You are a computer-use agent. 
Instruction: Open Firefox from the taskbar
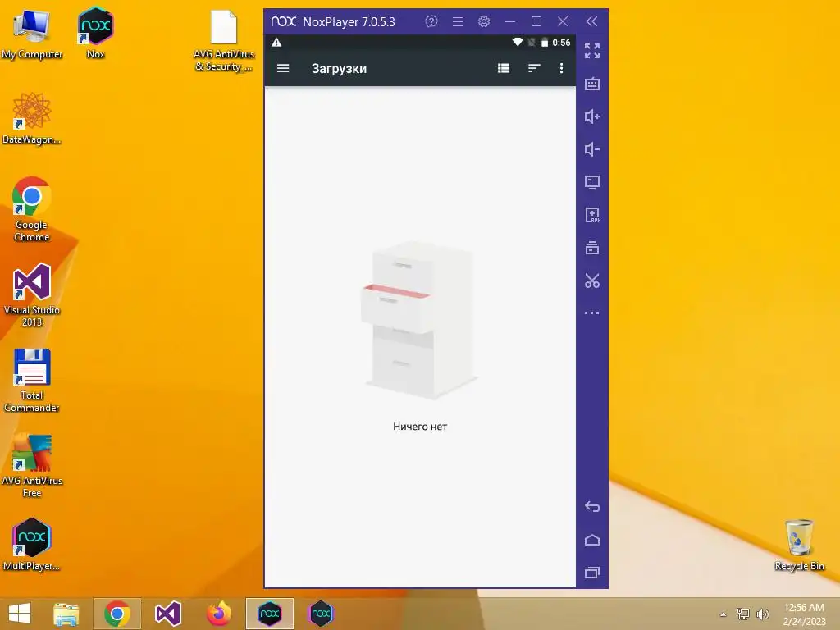pos(218,614)
